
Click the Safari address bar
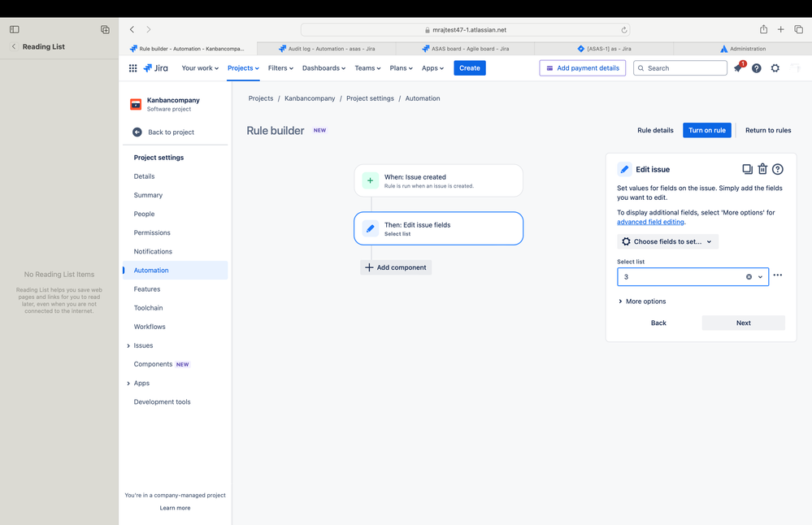point(465,30)
